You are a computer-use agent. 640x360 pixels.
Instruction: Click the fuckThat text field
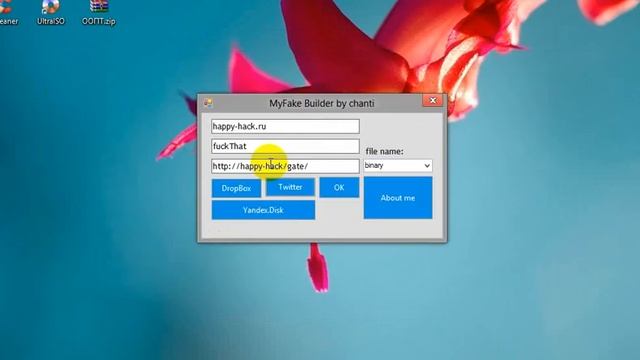(285, 146)
